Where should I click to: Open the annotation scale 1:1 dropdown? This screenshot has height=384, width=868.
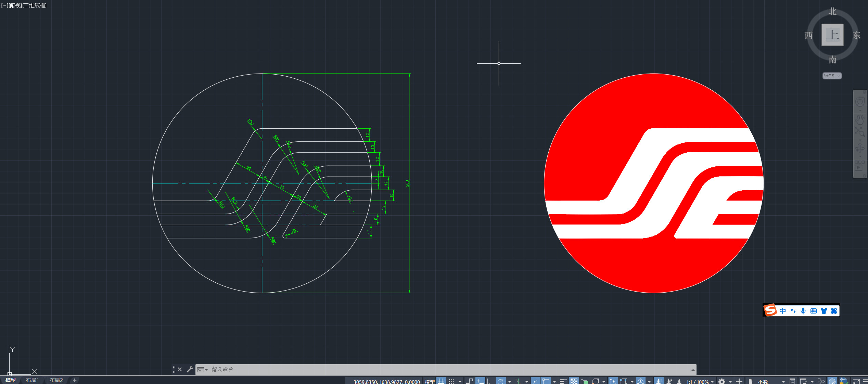point(700,381)
